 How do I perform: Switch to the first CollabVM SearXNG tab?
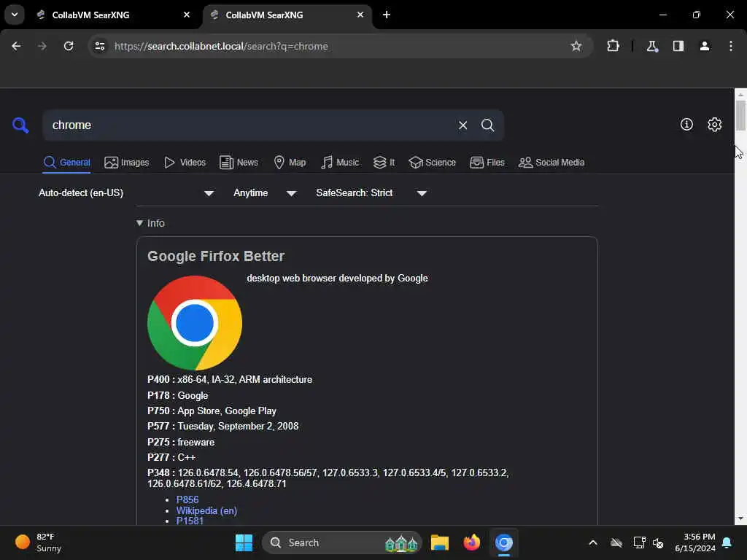(x=112, y=15)
